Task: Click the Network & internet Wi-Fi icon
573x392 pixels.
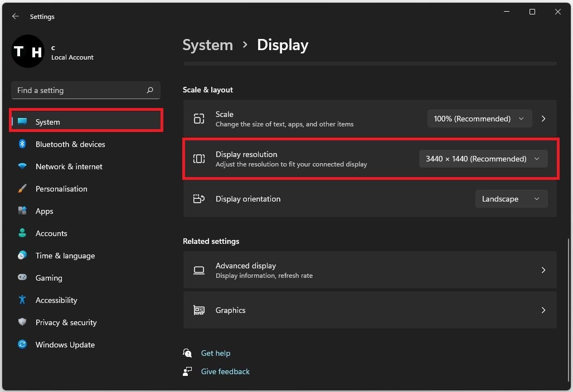Action: click(x=22, y=166)
